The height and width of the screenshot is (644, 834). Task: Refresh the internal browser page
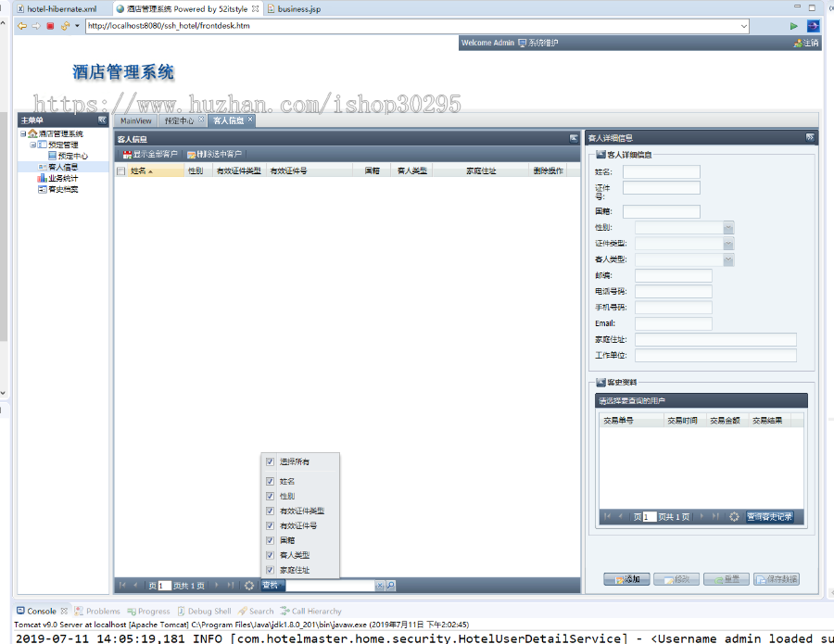click(65, 26)
